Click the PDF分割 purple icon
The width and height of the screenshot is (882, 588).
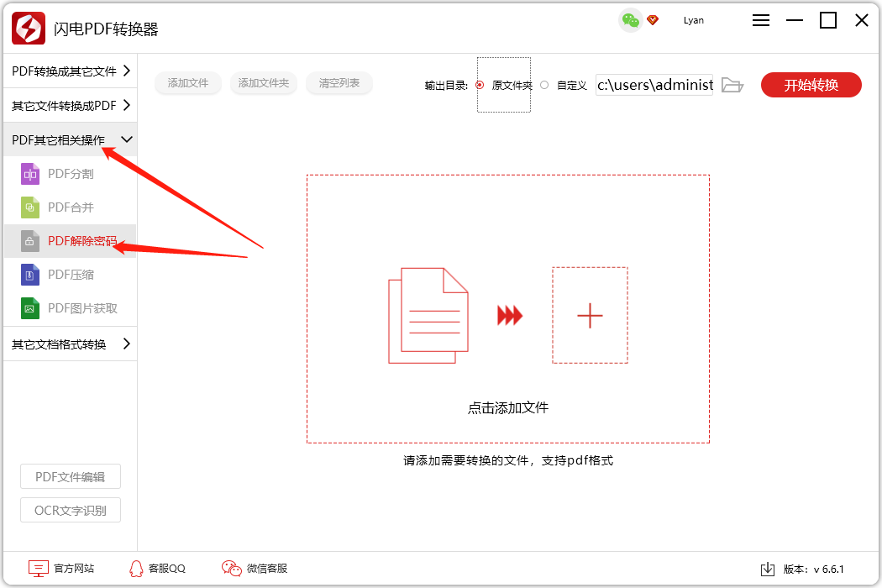(x=30, y=174)
